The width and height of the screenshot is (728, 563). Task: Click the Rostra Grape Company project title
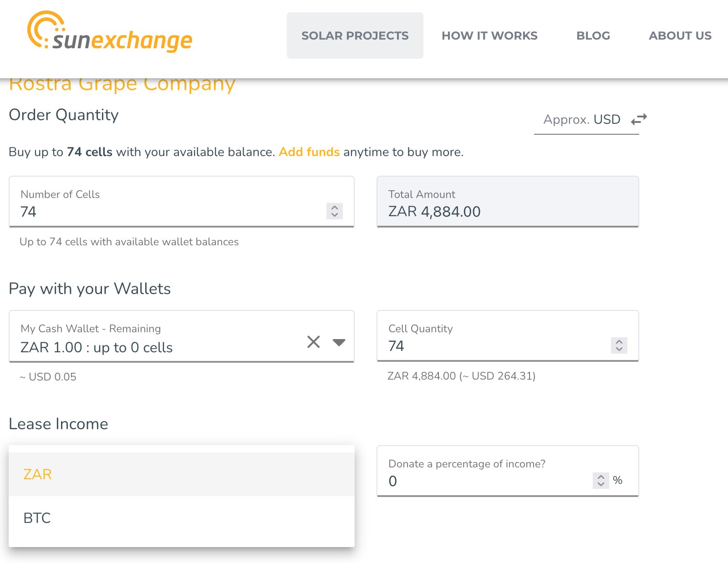(x=122, y=85)
